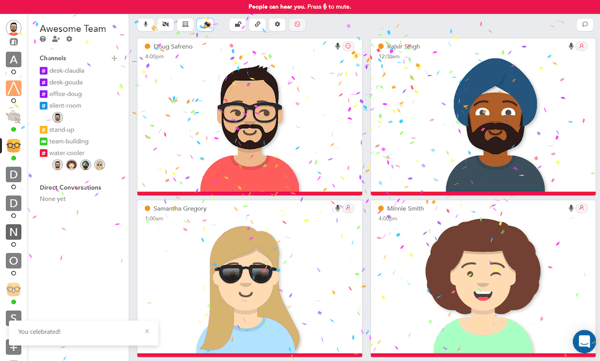Start screen sharing from the toolbar
The width and height of the screenshot is (600, 361).
[185, 25]
